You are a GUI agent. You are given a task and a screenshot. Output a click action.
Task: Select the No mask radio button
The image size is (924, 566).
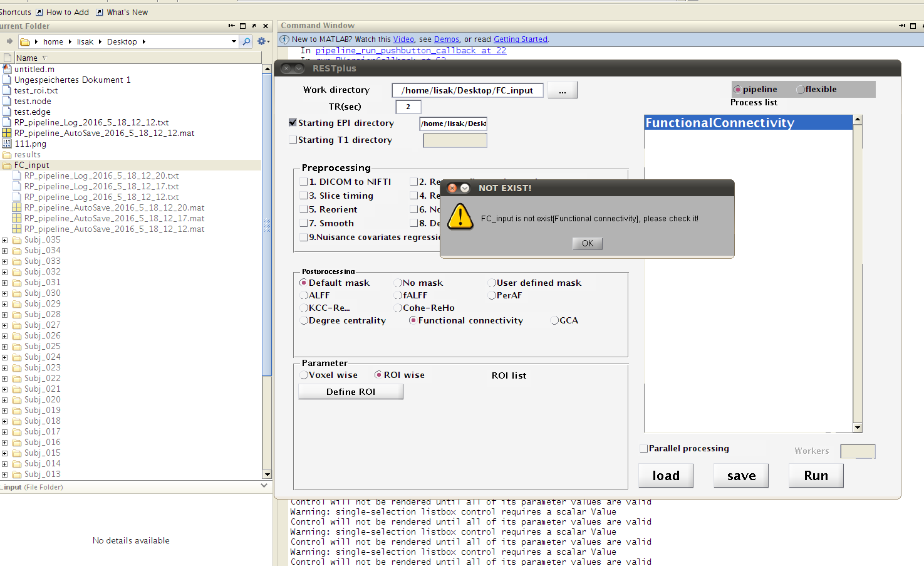tap(398, 283)
